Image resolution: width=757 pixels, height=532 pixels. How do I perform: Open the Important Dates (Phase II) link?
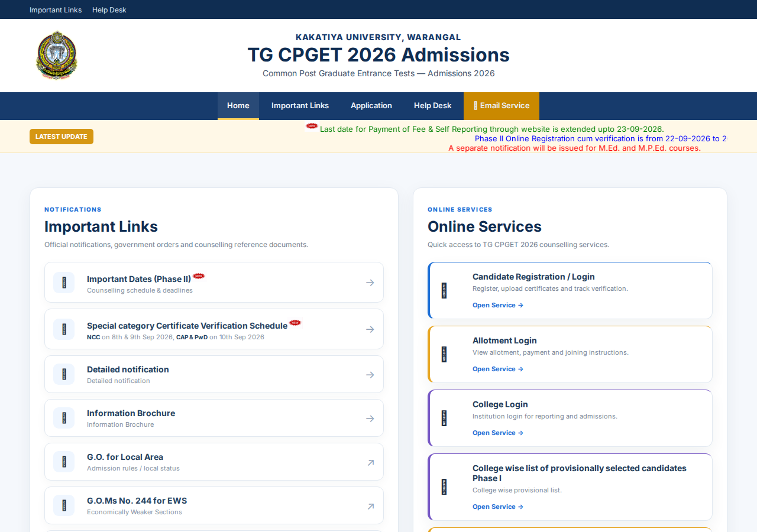point(139,279)
